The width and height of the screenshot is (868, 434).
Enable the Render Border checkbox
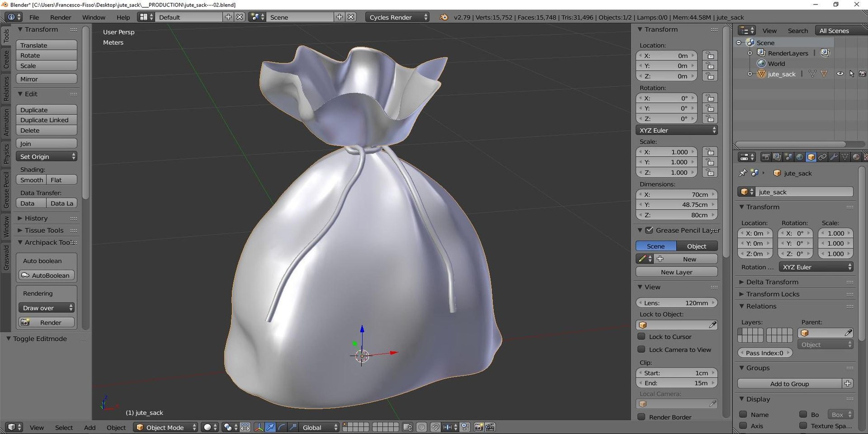(642, 417)
